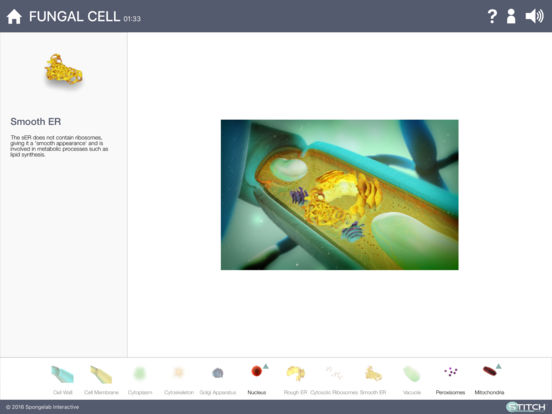Choose the Rough ER organelle icon

295,373
